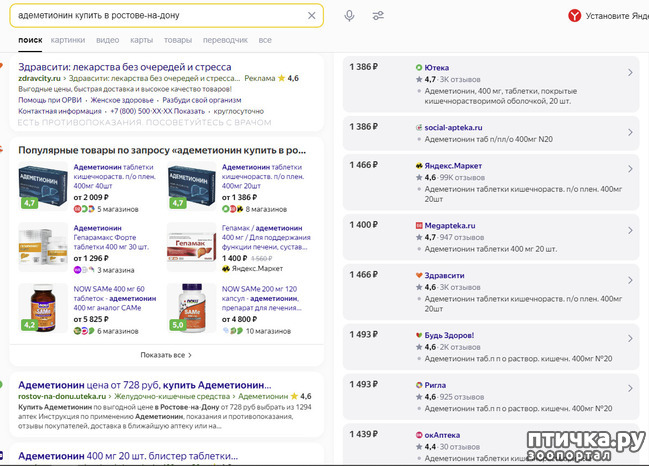Open Здравсити offer chevron
The image size is (649, 466).
[630, 280]
